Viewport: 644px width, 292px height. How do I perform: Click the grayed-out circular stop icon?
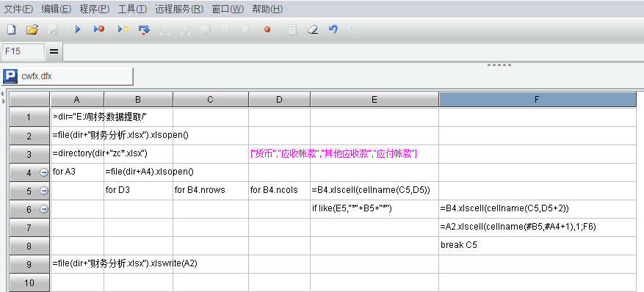click(x=206, y=29)
